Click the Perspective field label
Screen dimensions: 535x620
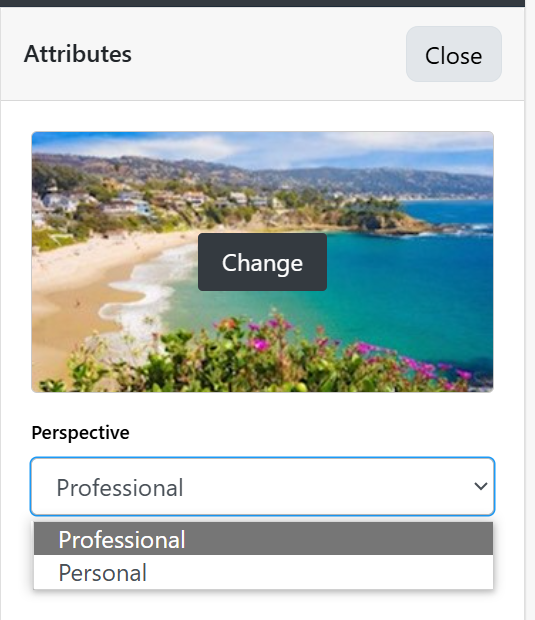80,433
